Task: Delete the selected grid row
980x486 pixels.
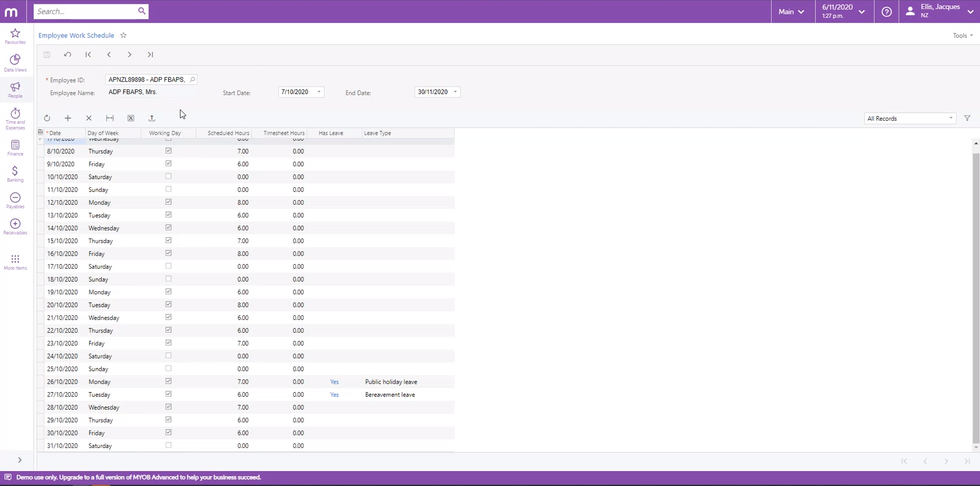Action: [89, 118]
